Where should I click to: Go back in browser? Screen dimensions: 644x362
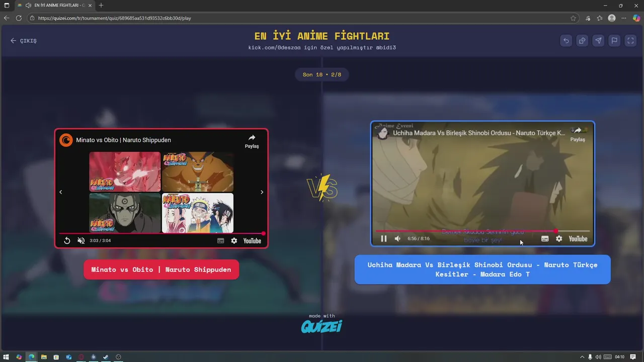coord(7,18)
